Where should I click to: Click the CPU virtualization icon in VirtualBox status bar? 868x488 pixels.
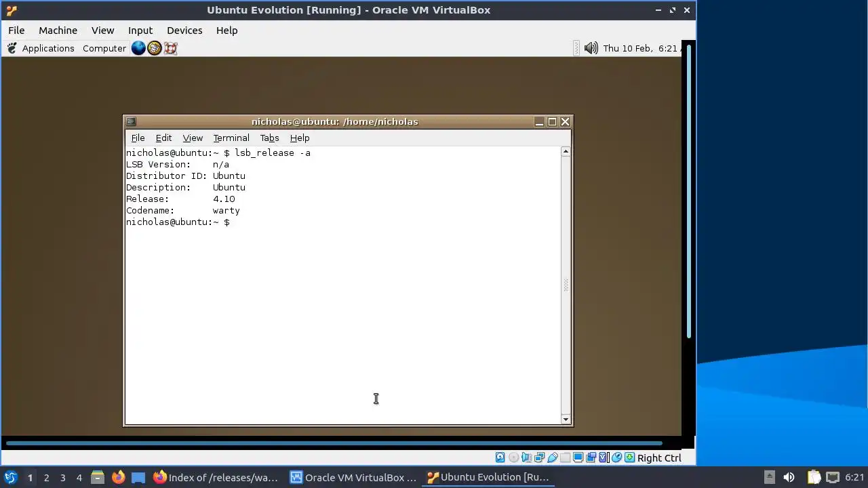604,457
